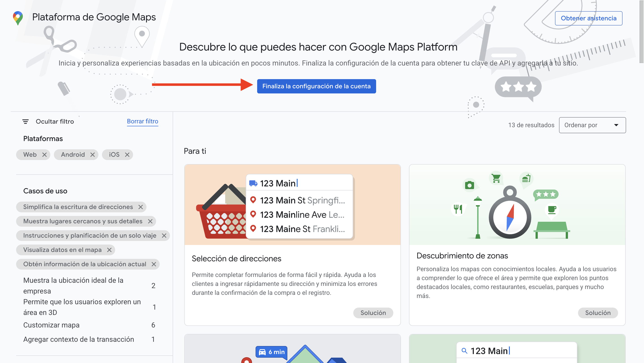Remove 'Instrucciones y planificación de un solo viaje' filter
Screen dimensions: 644x363
(164, 236)
